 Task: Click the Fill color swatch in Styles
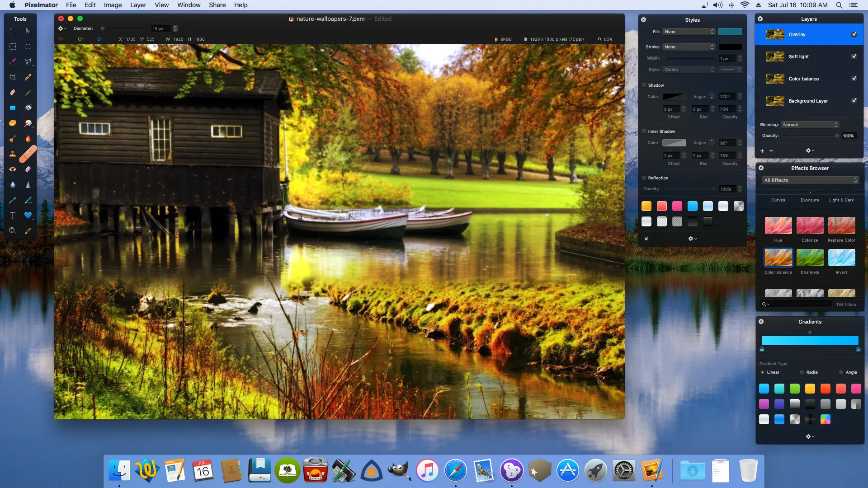[730, 32]
